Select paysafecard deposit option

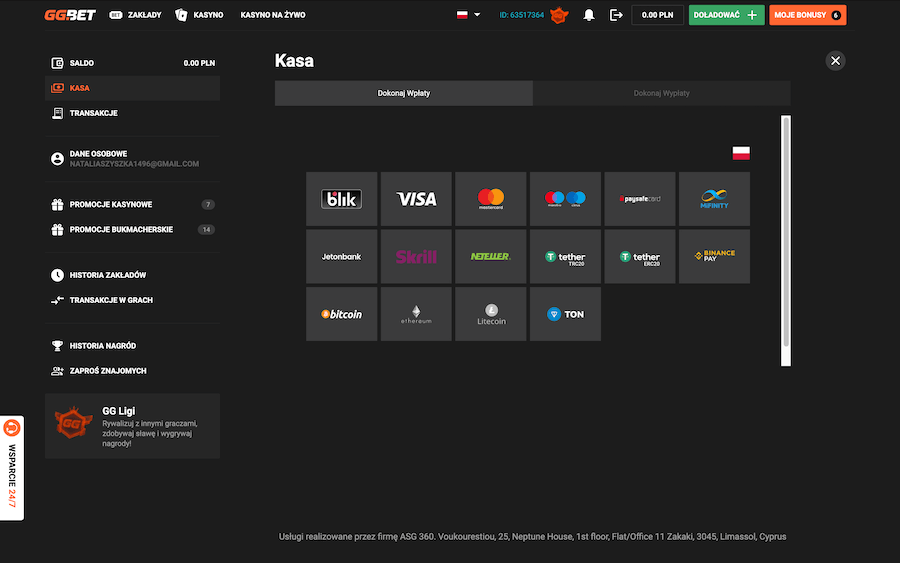(640, 199)
